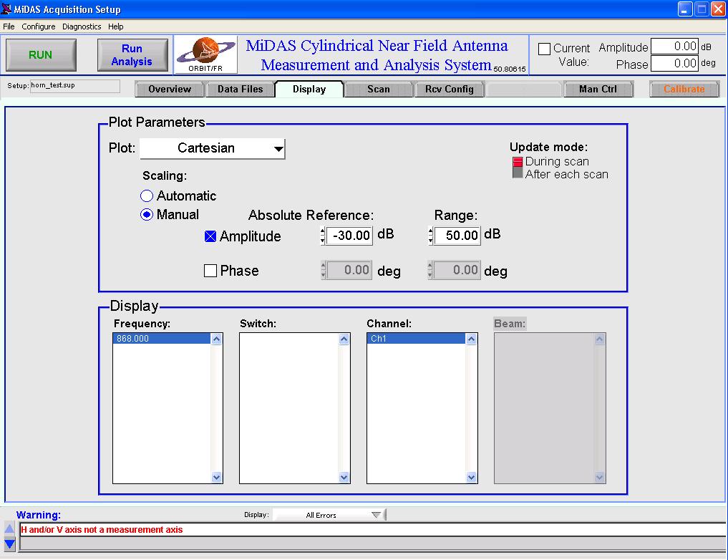Image resolution: width=728 pixels, height=560 pixels.
Task: Uncheck the Amplitude scaling checkbox
Action: pos(210,236)
